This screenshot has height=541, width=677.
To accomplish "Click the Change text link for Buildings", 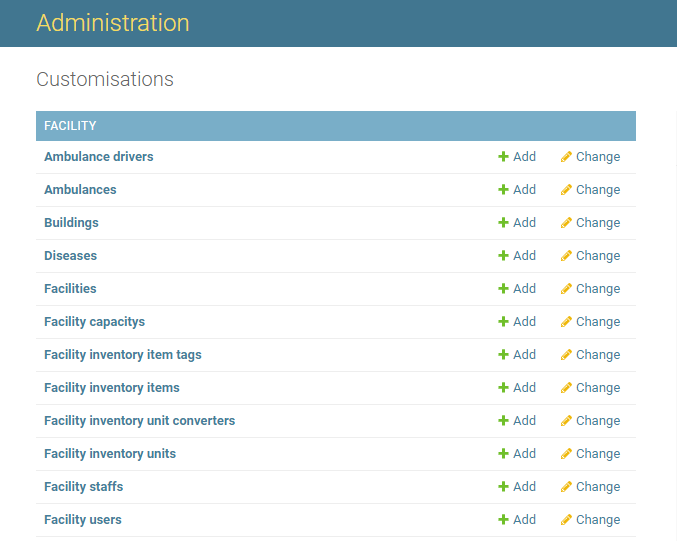I will (x=598, y=223).
